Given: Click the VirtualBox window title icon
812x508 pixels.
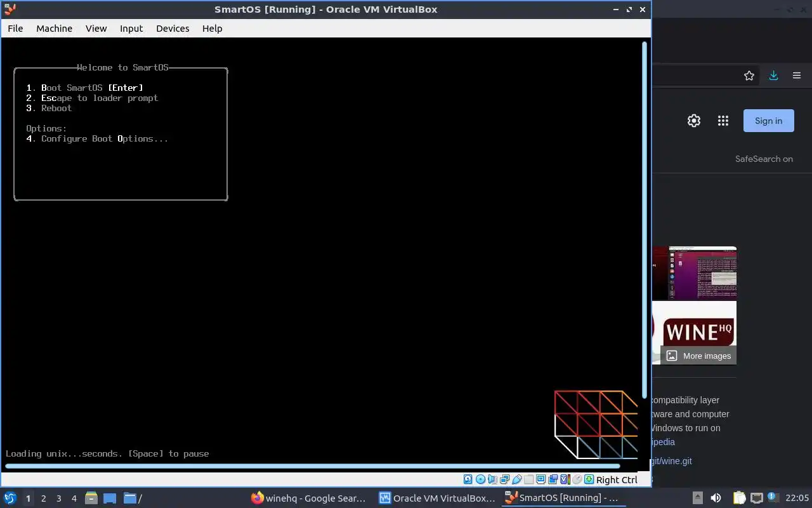Looking at the screenshot, I should [x=10, y=10].
